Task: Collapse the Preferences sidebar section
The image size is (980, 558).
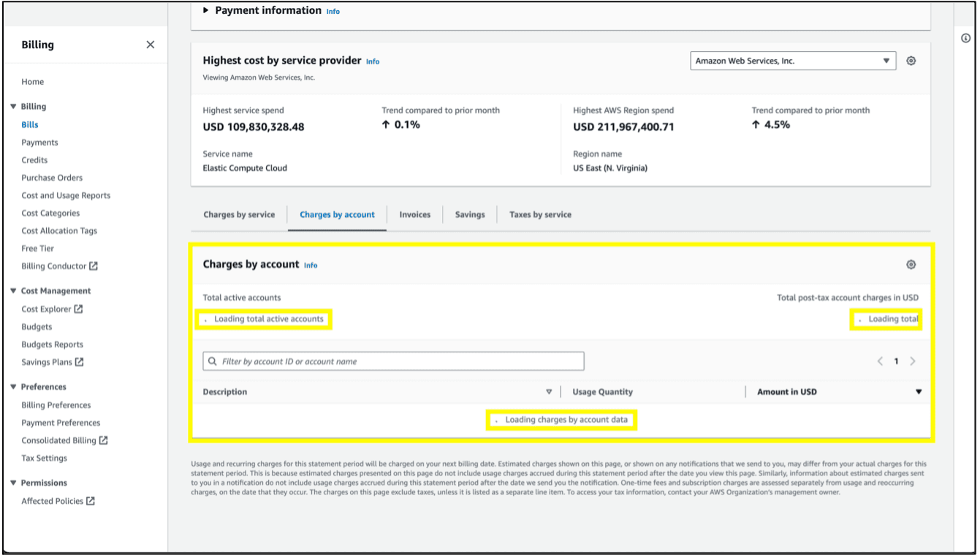Action: (13, 387)
